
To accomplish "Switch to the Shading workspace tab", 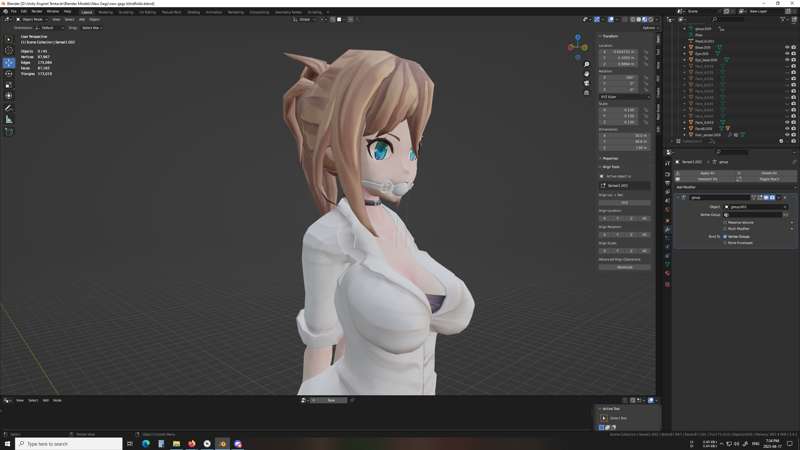I will click(193, 12).
